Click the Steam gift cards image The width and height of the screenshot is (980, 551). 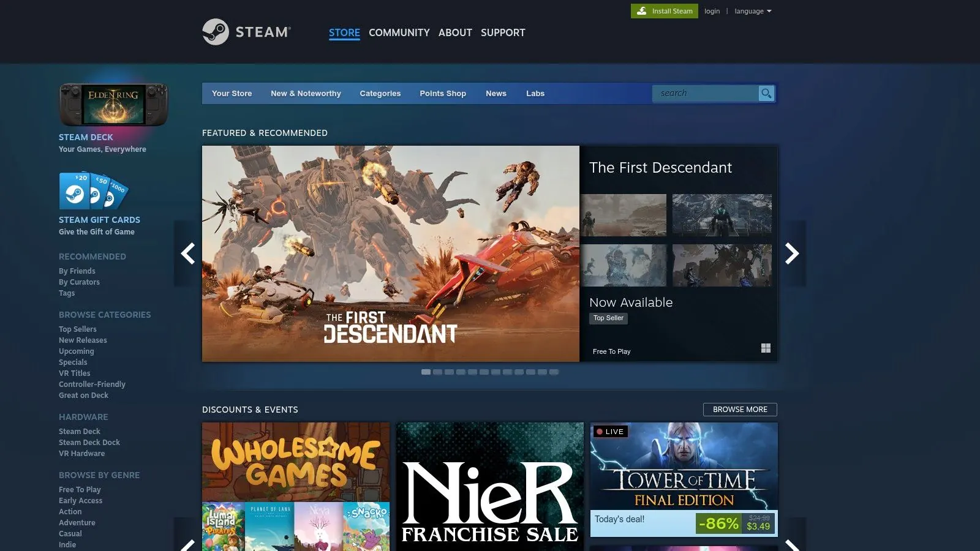pyautogui.click(x=94, y=190)
